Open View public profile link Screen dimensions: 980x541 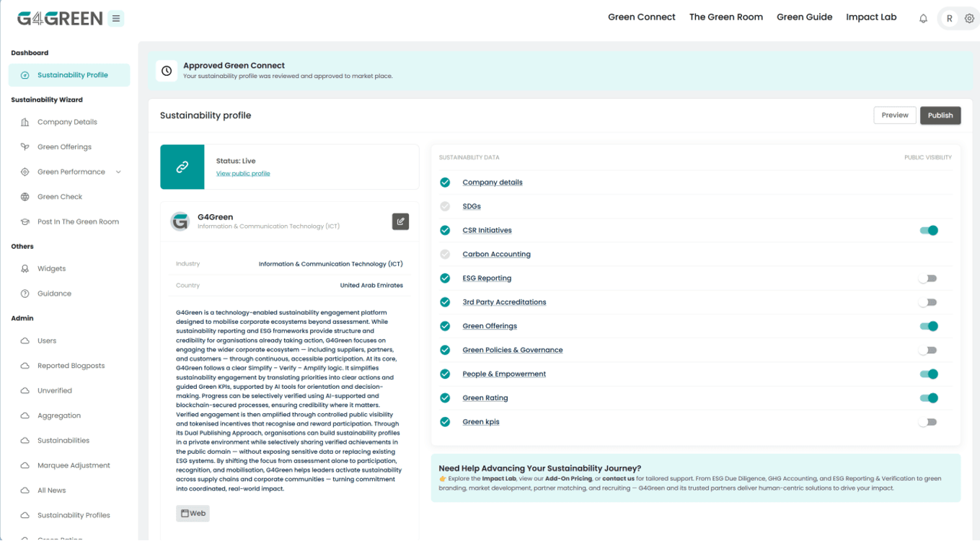pos(243,174)
